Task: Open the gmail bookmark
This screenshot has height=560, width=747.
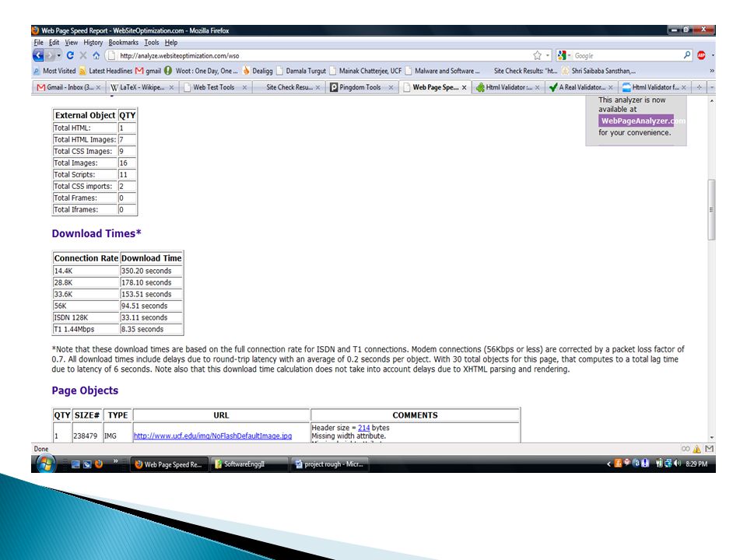Action: pyautogui.click(x=148, y=71)
